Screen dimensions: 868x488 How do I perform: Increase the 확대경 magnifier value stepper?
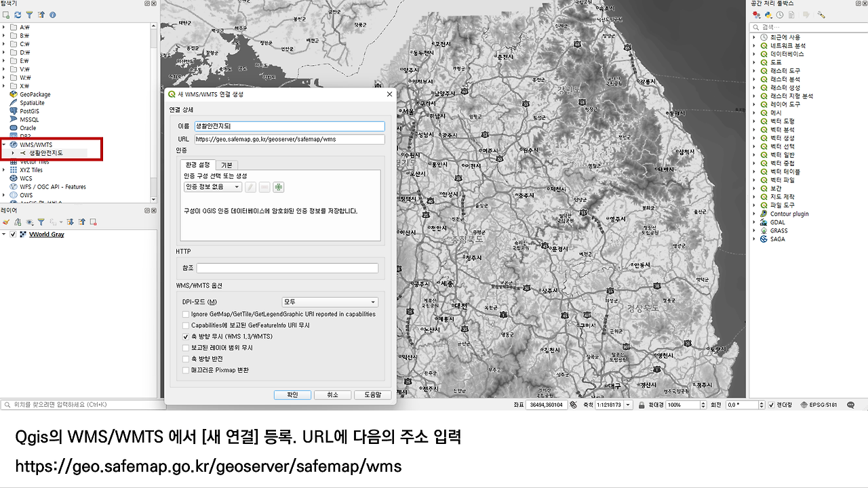pos(703,402)
